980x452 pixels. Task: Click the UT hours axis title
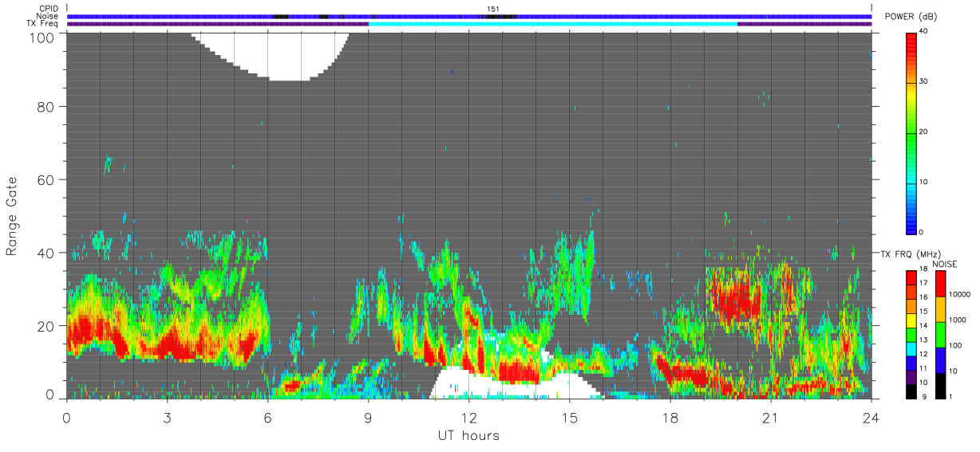click(468, 435)
